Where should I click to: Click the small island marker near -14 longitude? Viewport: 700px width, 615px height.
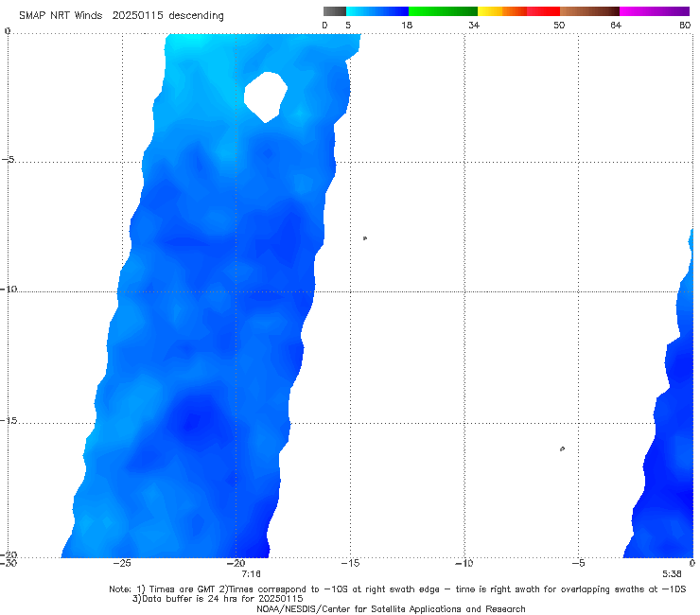(x=365, y=238)
